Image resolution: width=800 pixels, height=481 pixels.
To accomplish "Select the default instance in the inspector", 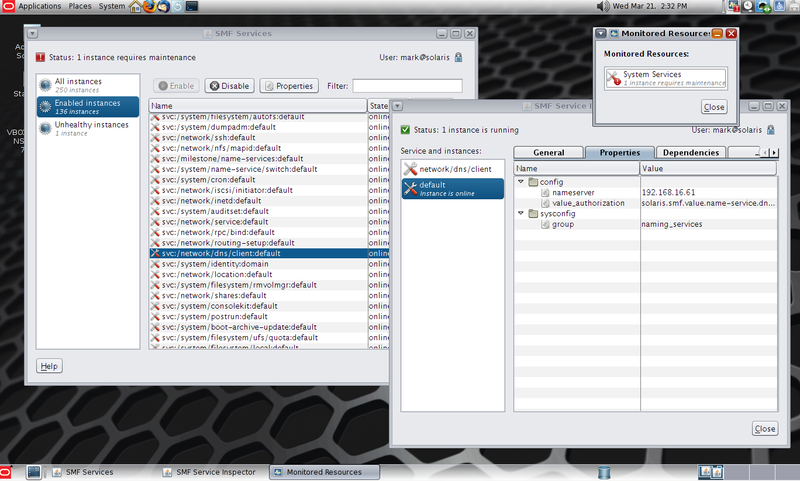I will tap(452, 188).
